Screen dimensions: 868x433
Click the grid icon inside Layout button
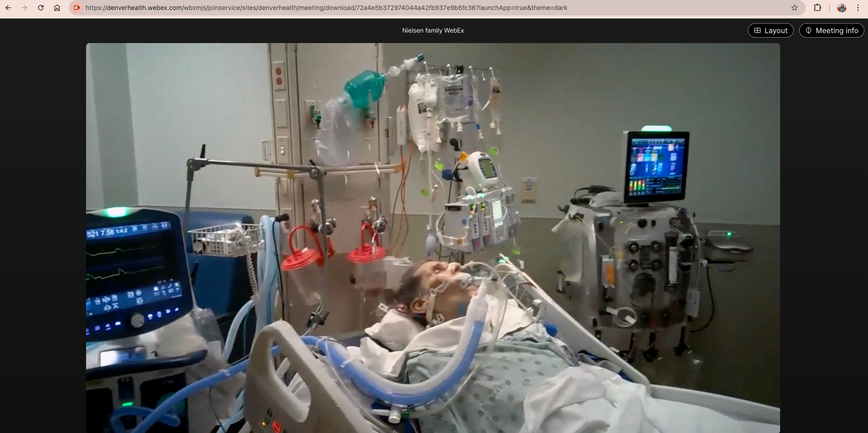point(757,30)
